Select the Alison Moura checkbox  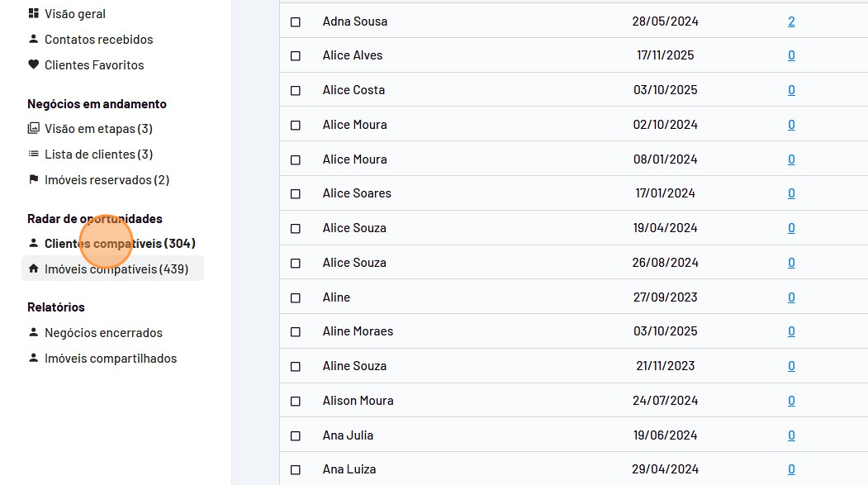(296, 401)
